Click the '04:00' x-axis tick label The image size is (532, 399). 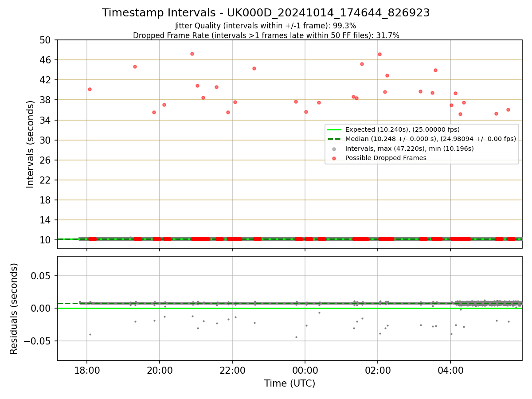point(450,370)
